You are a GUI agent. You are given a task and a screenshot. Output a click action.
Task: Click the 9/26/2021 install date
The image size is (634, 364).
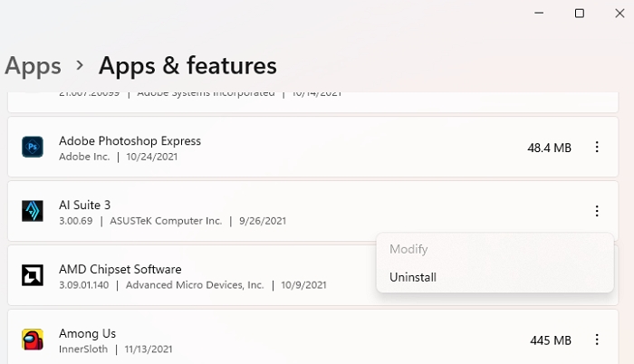click(x=263, y=221)
